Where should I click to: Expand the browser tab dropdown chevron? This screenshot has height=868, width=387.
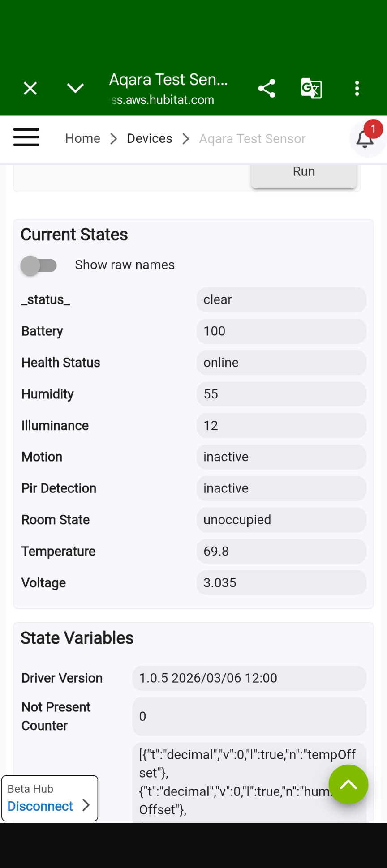pyautogui.click(x=75, y=88)
